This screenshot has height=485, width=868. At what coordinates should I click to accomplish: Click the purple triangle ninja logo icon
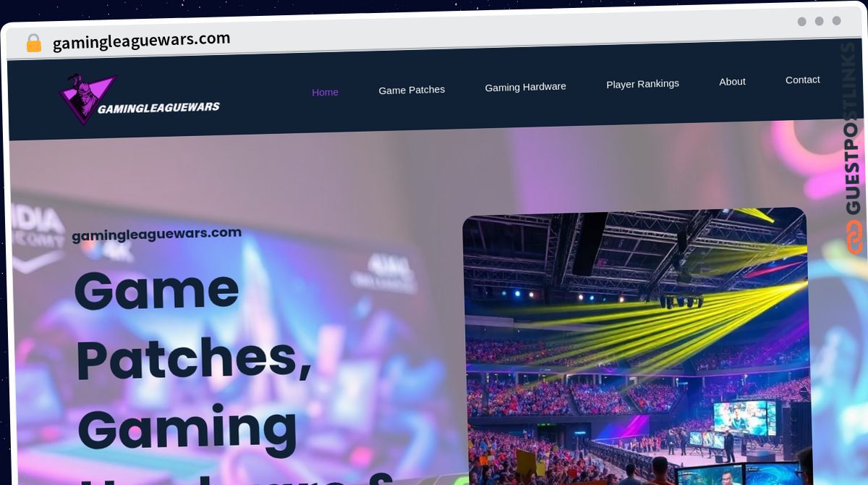coord(86,98)
